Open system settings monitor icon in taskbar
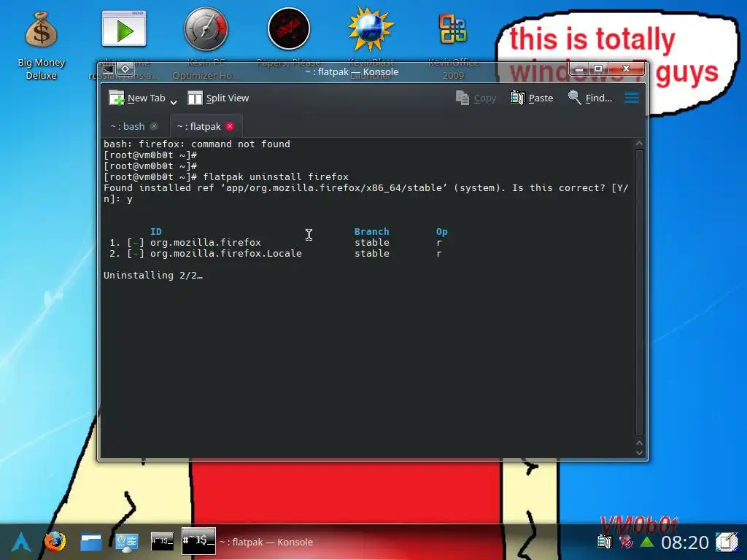The width and height of the screenshot is (747, 560). pos(126,542)
